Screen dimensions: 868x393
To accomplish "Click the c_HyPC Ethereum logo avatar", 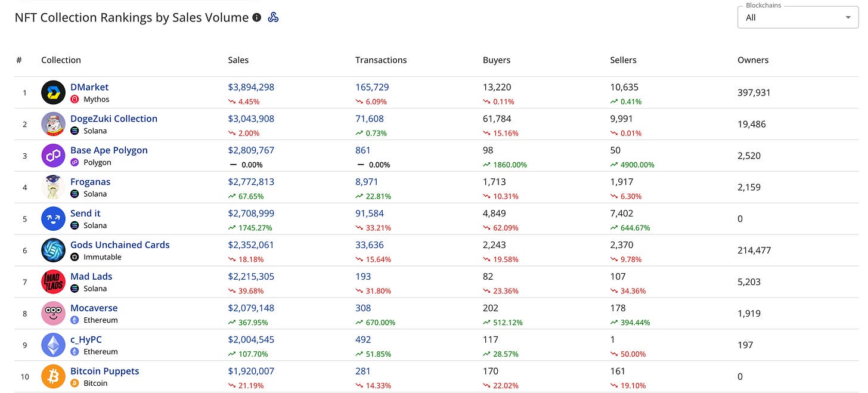I will [53, 345].
